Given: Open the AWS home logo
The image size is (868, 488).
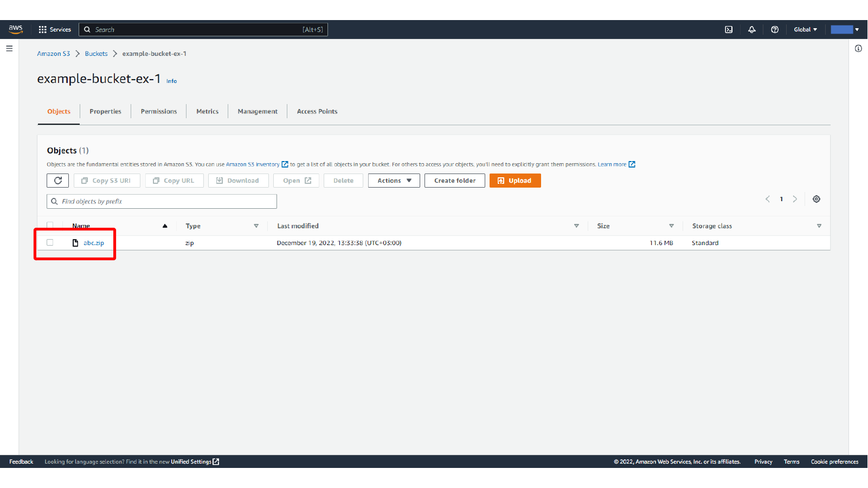Looking at the screenshot, I should pos(16,29).
